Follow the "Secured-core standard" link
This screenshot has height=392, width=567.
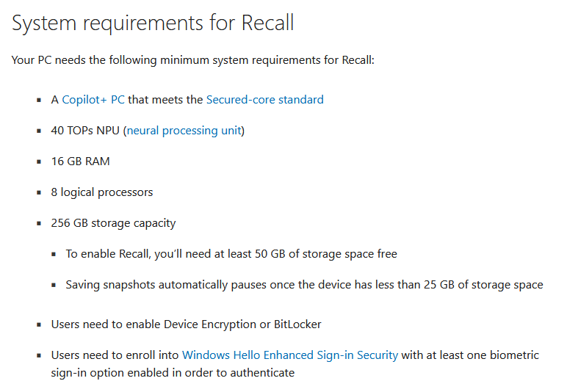click(x=264, y=100)
